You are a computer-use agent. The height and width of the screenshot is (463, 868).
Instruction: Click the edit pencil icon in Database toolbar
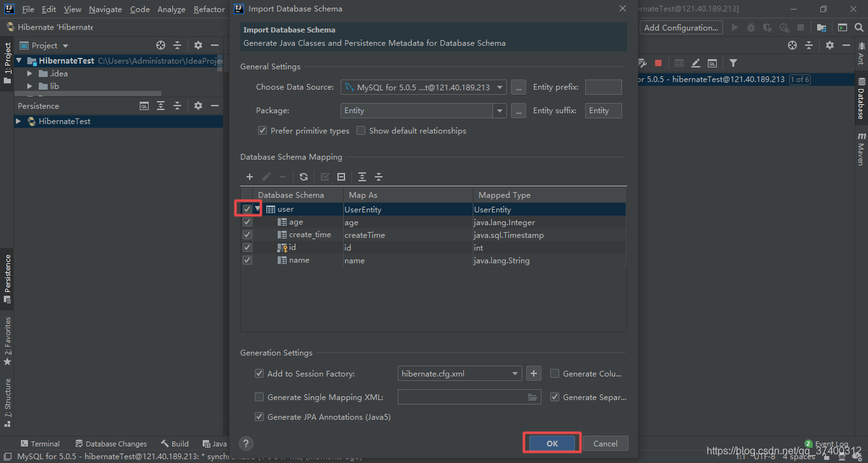coord(696,63)
